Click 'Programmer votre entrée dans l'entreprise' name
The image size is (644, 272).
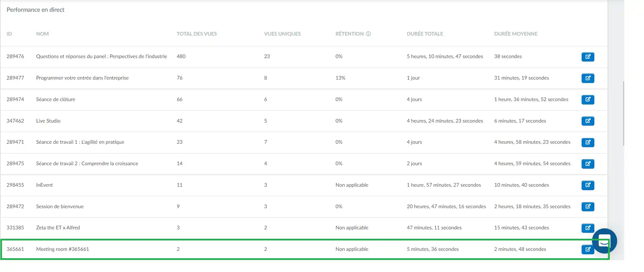pyautogui.click(x=82, y=78)
